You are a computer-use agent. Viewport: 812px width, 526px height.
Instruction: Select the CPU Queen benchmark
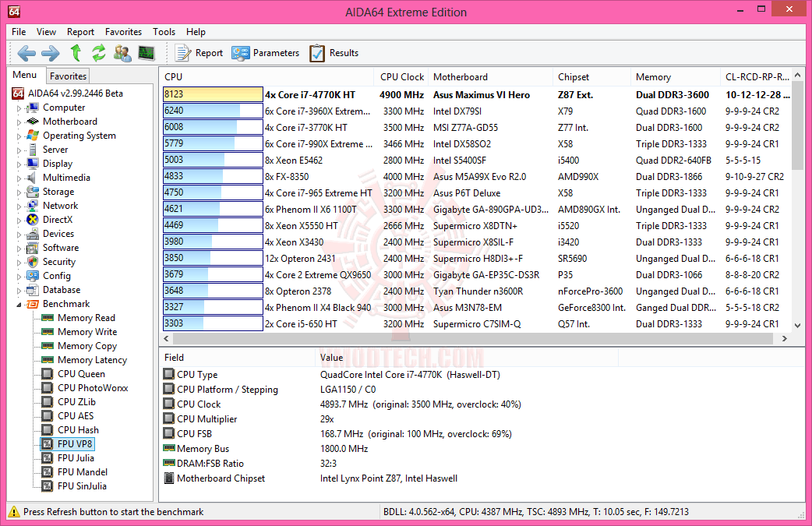pyautogui.click(x=81, y=373)
